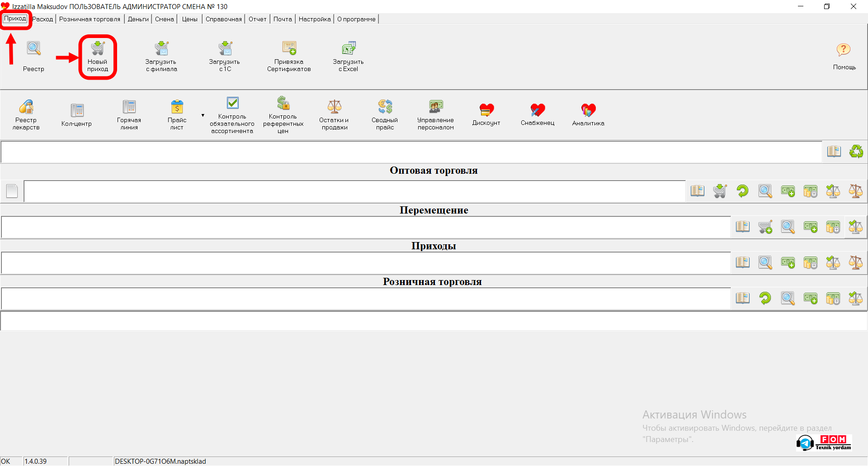Switch to the Справочная menu tab
This screenshot has width=868, height=466.
[223, 19]
